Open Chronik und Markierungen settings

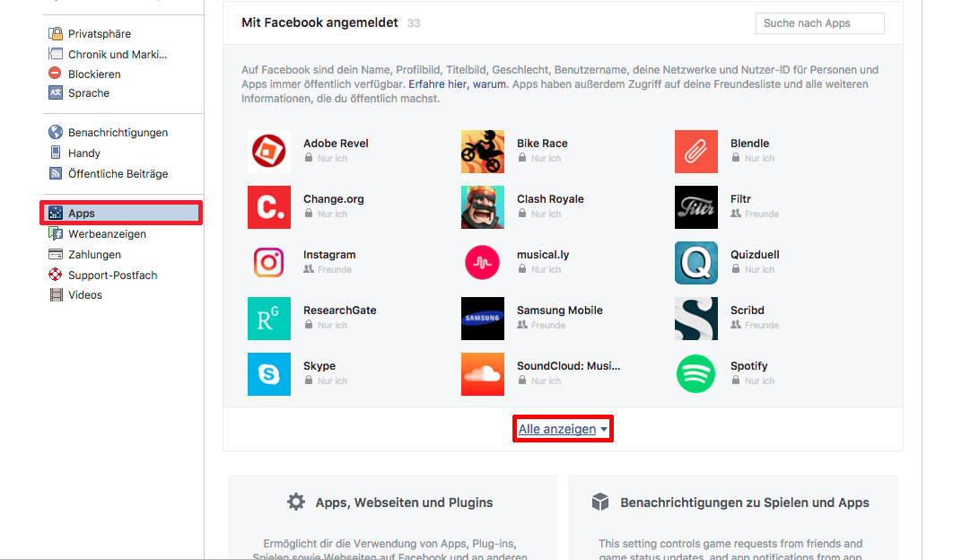point(118,54)
